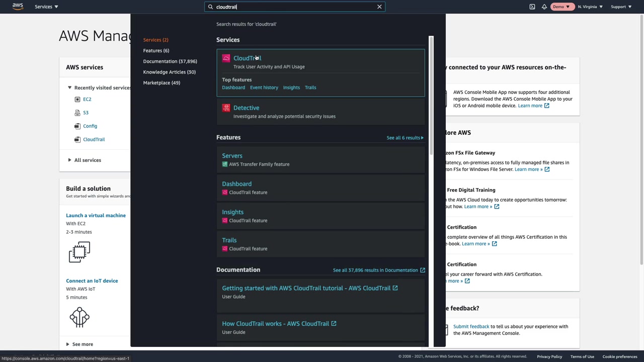Click Launch a virtual machine link
This screenshot has width=644, height=362.
point(96,216)
